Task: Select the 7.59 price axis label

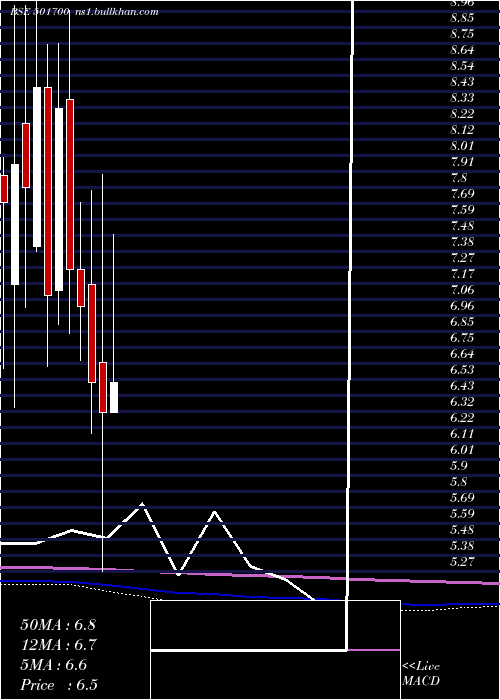Action: click(462, 210)
